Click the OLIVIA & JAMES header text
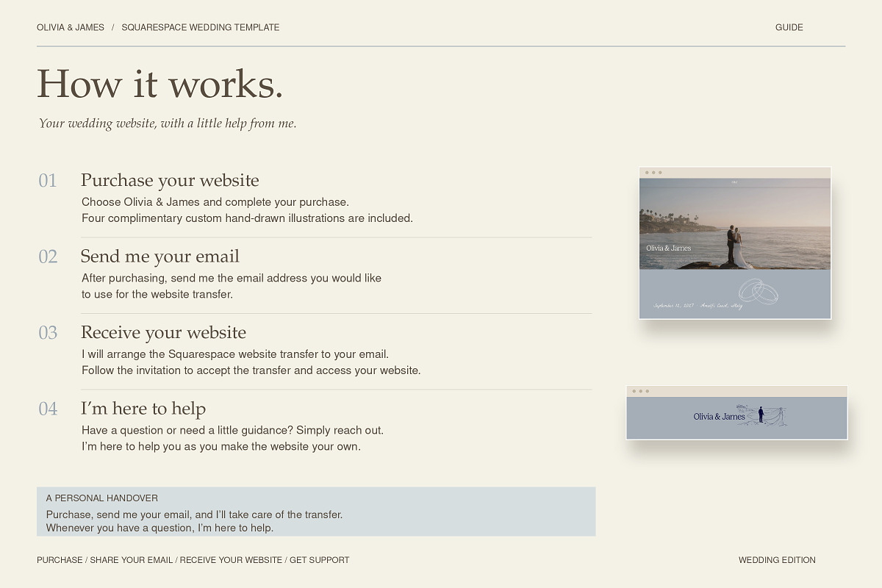Screen dimensions: 882x588 coord(71,27)
